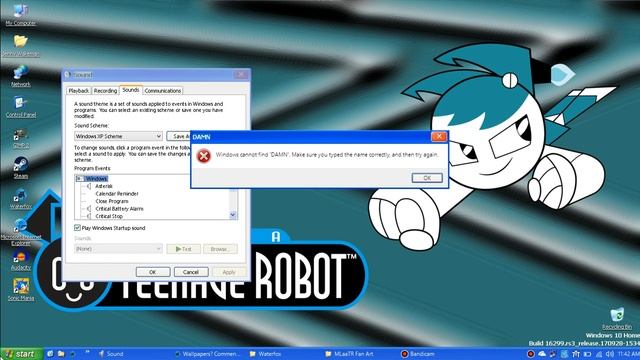Select the Critical Battery Alarm event
Image resolution: width=640 pixels, height=360 pixels.
pyautogui.click(x=119, y=209)
